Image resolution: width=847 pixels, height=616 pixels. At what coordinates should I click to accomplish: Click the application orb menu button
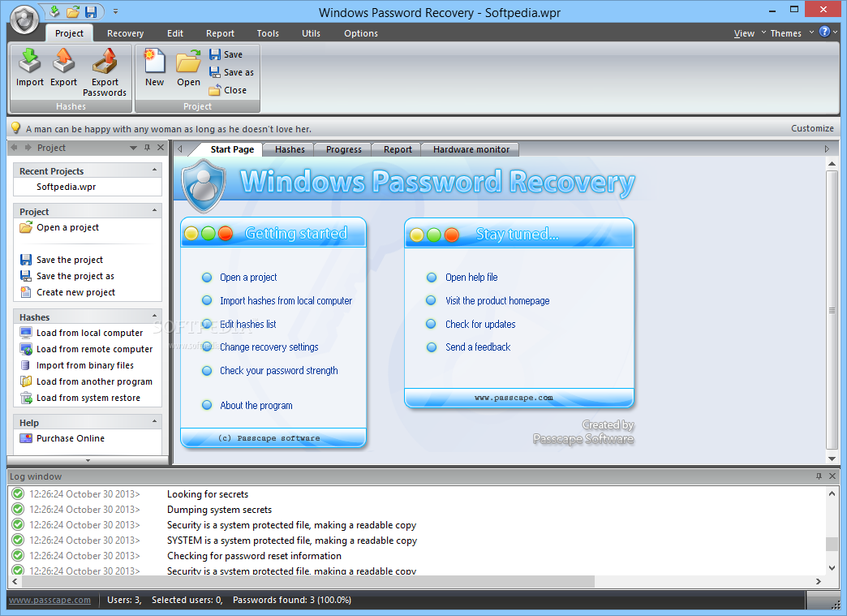24,19
